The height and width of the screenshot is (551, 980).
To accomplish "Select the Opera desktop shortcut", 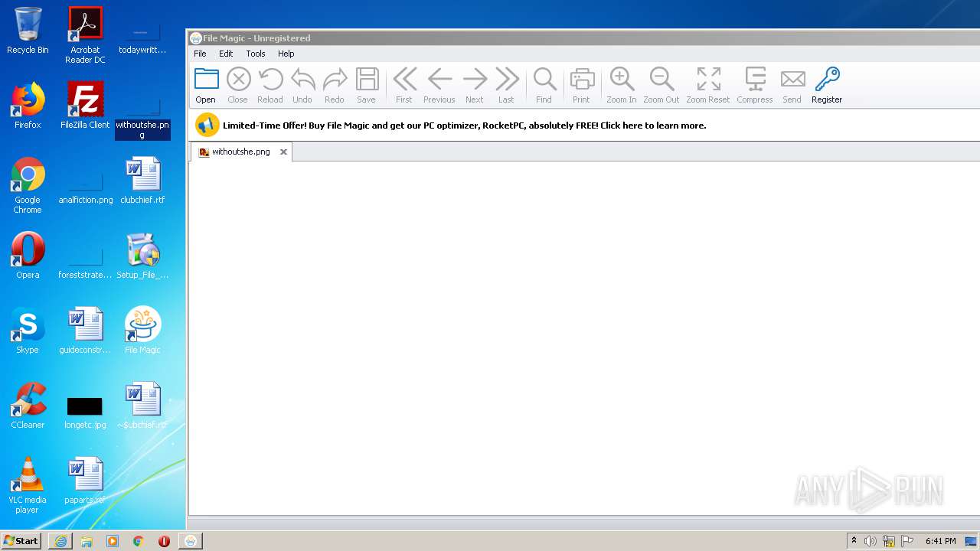I will [28, 256].
